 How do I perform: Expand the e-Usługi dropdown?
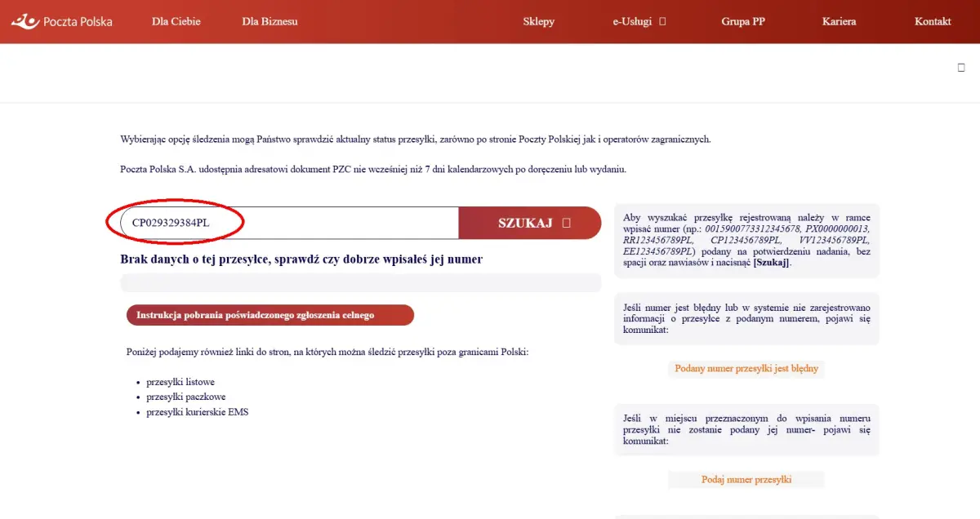click(639, 21)
